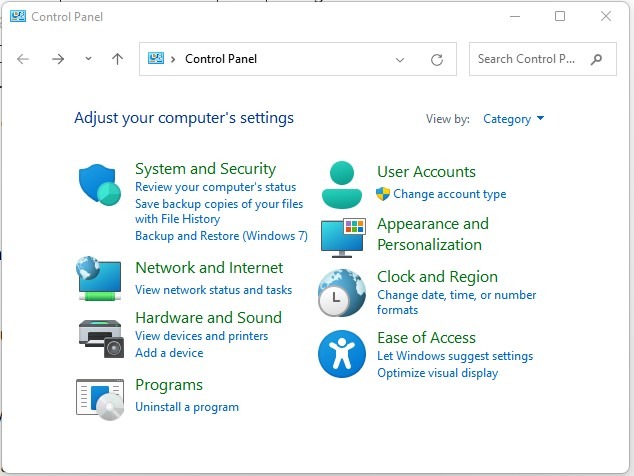This screenshot has height=476, width=634.
Task: Click the Network and Internet globe icon
Action: pyautogui.click(x=100, y=279)
